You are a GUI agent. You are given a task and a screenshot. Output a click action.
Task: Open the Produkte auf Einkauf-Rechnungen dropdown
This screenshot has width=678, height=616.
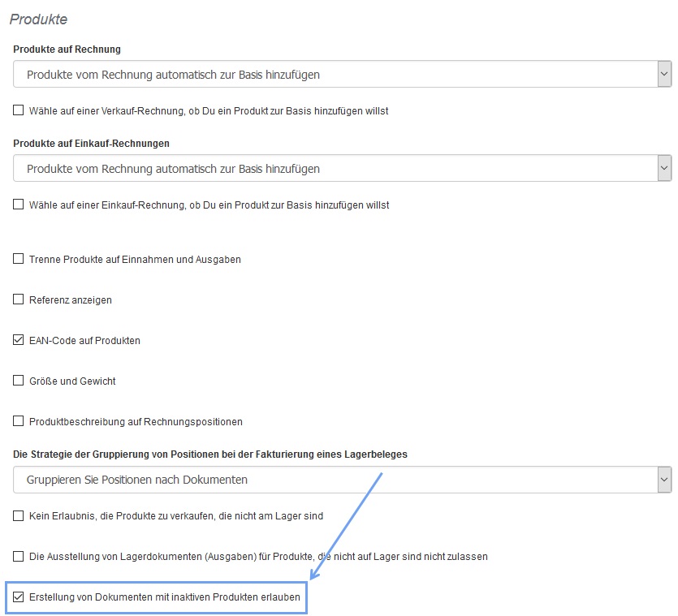click(x=342, y=168)
